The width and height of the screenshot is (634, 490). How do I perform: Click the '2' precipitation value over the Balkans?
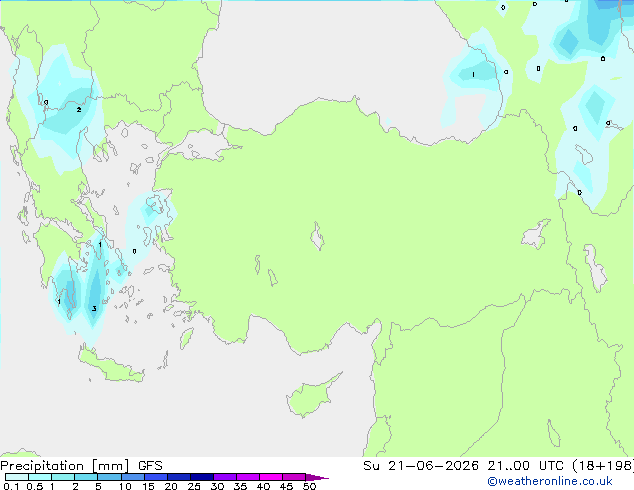pyautogui.click(x=79, y=110)
